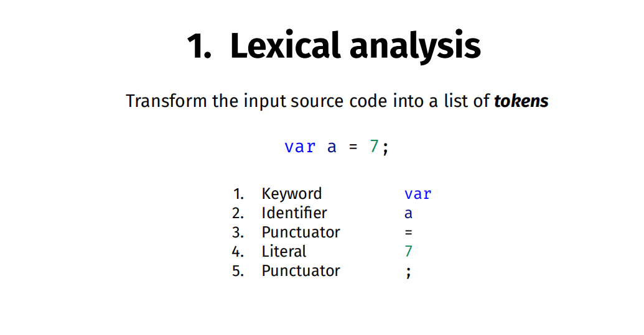Click the list number "1." before Keyword
The image size is (644, 335).
tap(238, 194)
